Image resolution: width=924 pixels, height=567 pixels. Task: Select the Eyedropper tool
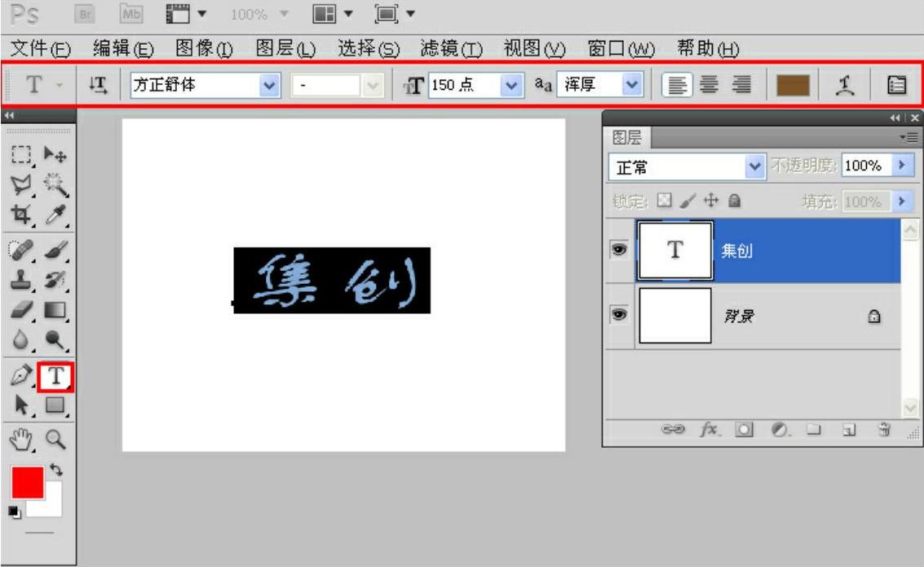coord(55,217)
